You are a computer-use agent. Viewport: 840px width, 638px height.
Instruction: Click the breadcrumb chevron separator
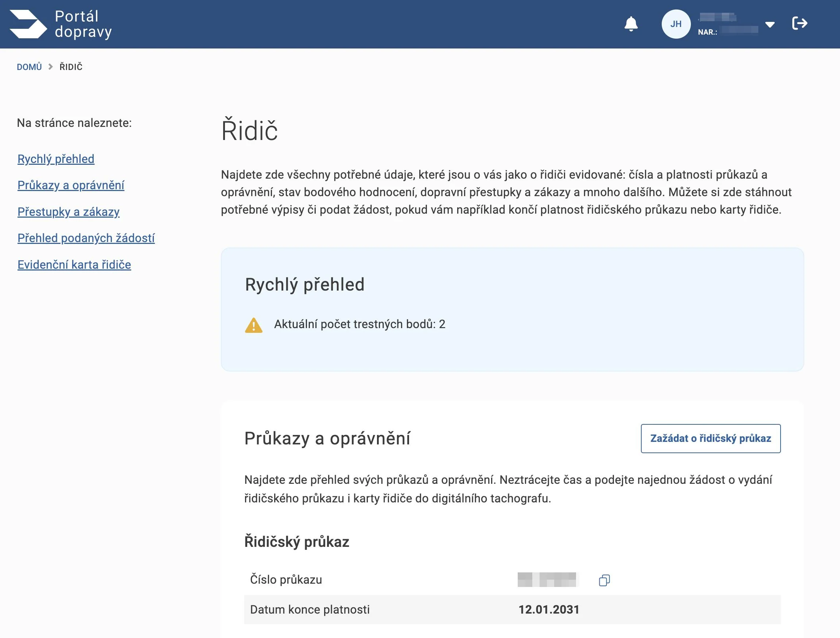[x=51, y=67]
